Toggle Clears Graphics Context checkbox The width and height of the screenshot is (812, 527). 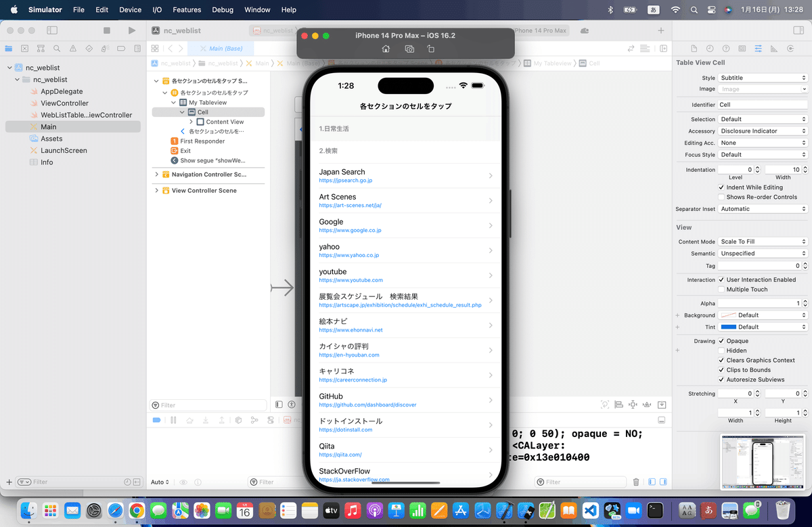point(721,360)
